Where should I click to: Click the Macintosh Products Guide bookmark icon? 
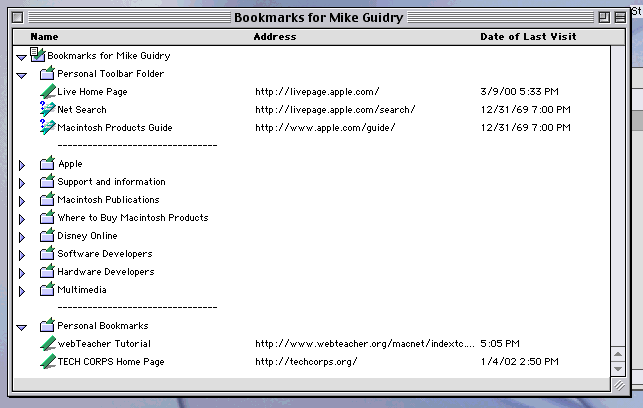(x=47, y=128)
